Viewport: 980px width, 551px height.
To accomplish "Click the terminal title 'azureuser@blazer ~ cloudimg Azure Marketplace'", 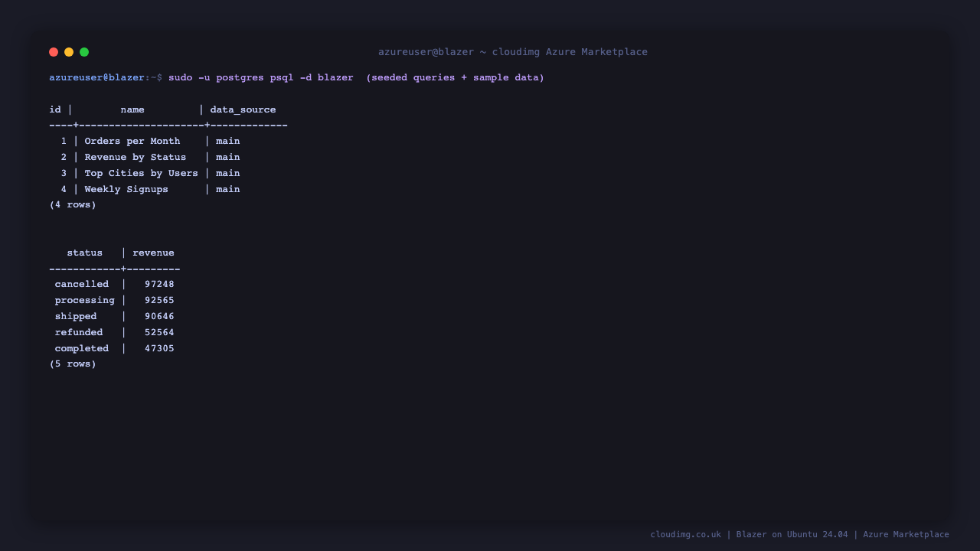I will 513,52.
